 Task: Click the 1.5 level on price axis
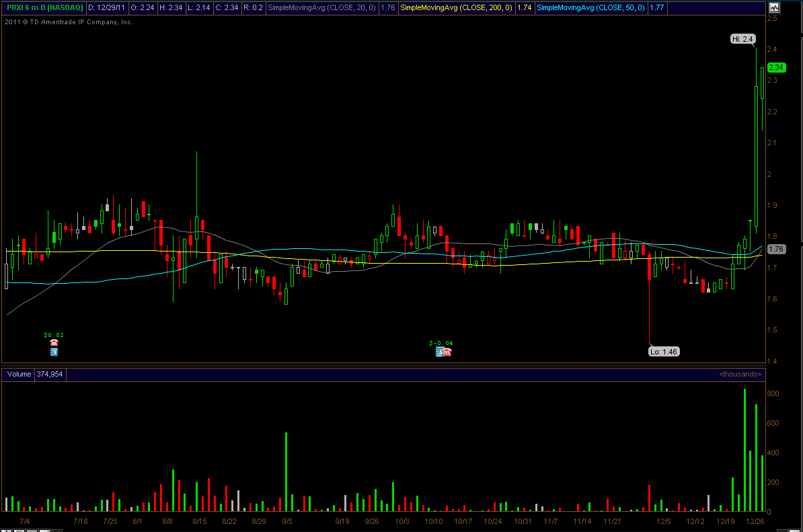point(772,330)
